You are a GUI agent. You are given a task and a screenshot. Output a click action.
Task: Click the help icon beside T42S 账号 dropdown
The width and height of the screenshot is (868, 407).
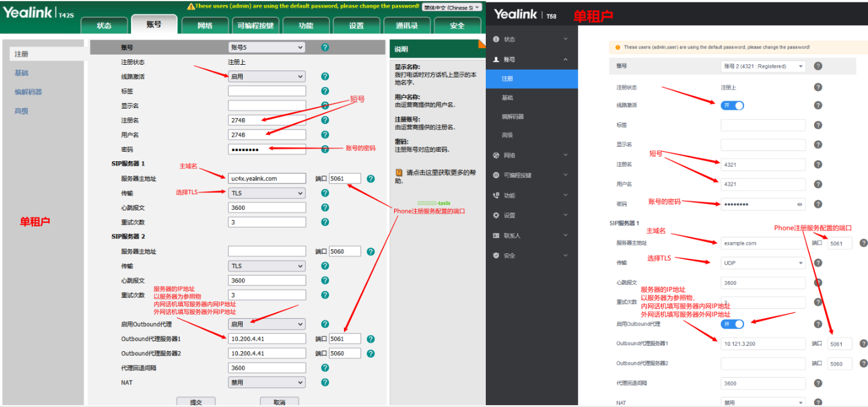325,47
